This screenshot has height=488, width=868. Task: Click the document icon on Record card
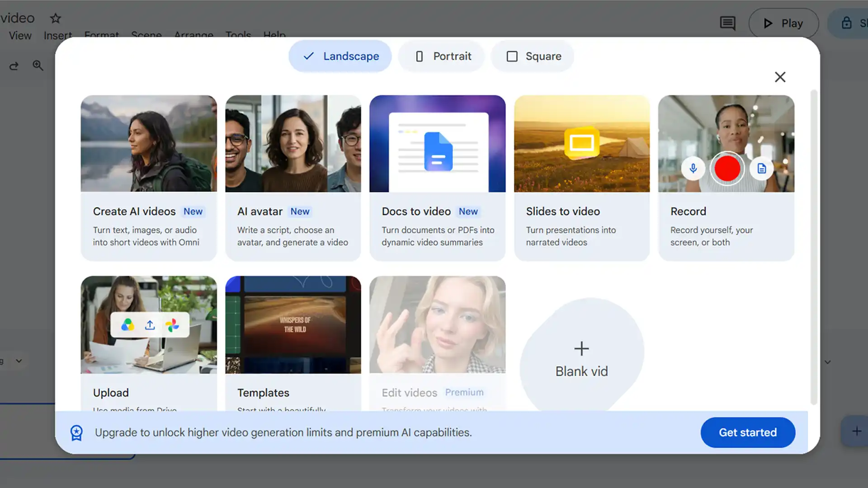762,169
